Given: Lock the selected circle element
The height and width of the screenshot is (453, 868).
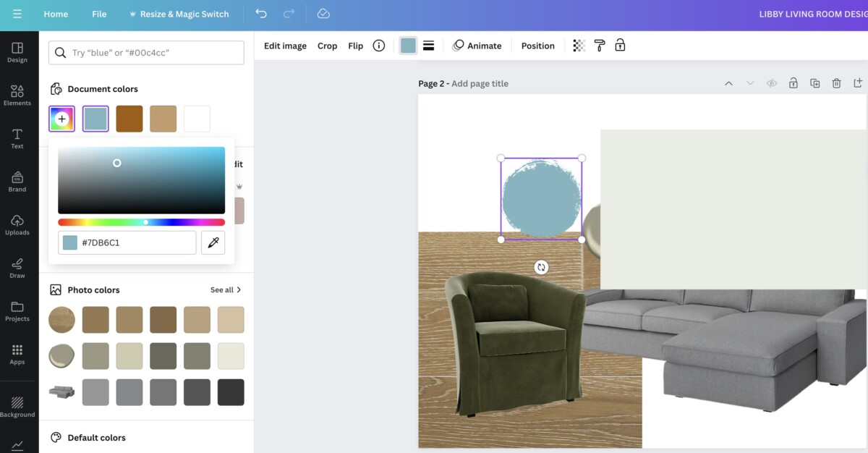Looking at the screenshot, I should (x=620, y=45).
